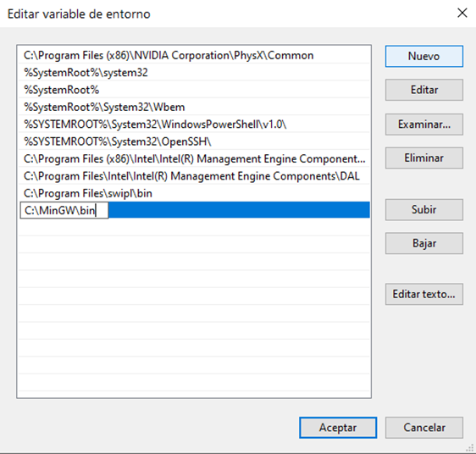This screenshot has width=476, height=454.
Task: Click the Nuevo button
Action: 424,56
